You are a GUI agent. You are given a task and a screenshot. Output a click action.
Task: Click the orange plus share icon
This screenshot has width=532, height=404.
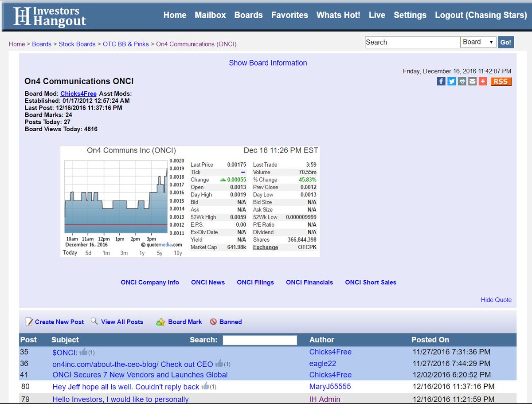[x=483, y=81]
